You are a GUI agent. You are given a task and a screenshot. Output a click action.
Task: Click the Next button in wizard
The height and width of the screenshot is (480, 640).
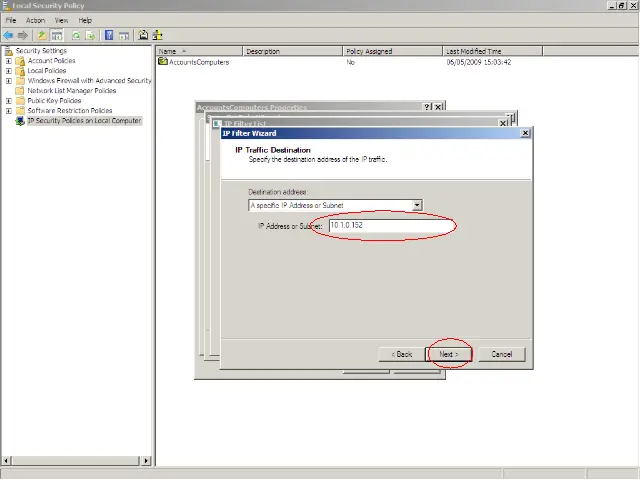(x=449, y=354)
